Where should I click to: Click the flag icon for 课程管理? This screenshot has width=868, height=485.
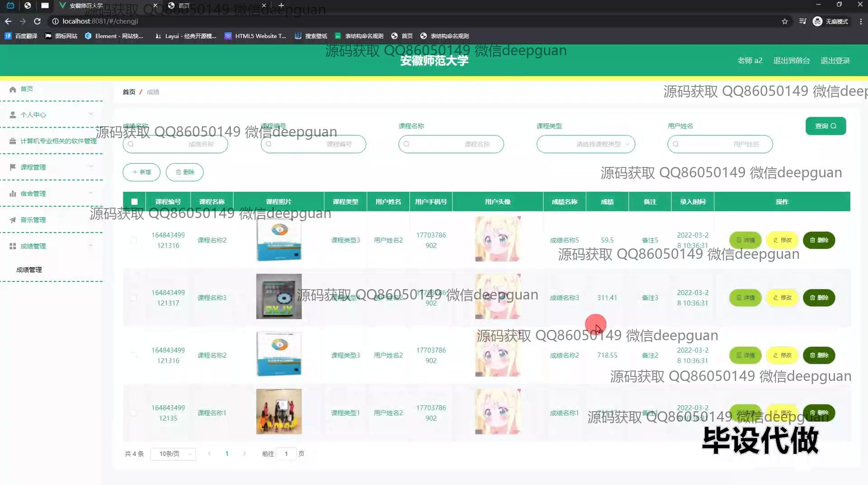[x=12, y=167]
